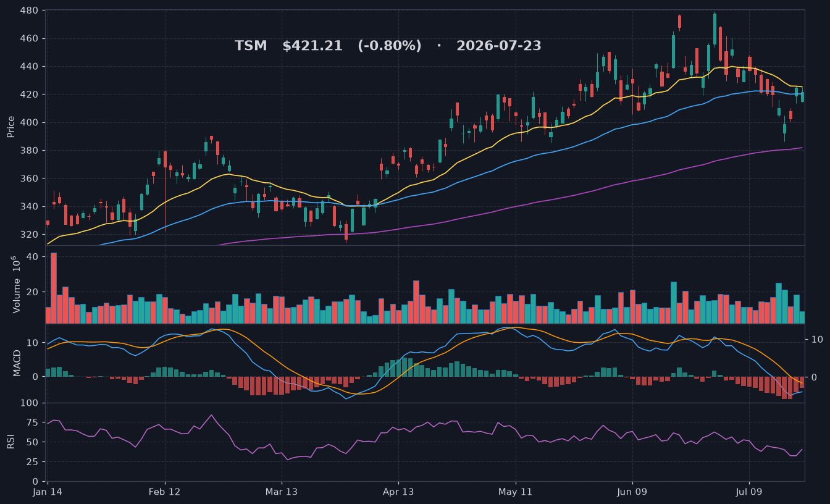The width and height of the screenshot is (830, 504).
Task: Click the 10 tick on right MACD axis
Action: pyautogui.click(x=817, y=339)
